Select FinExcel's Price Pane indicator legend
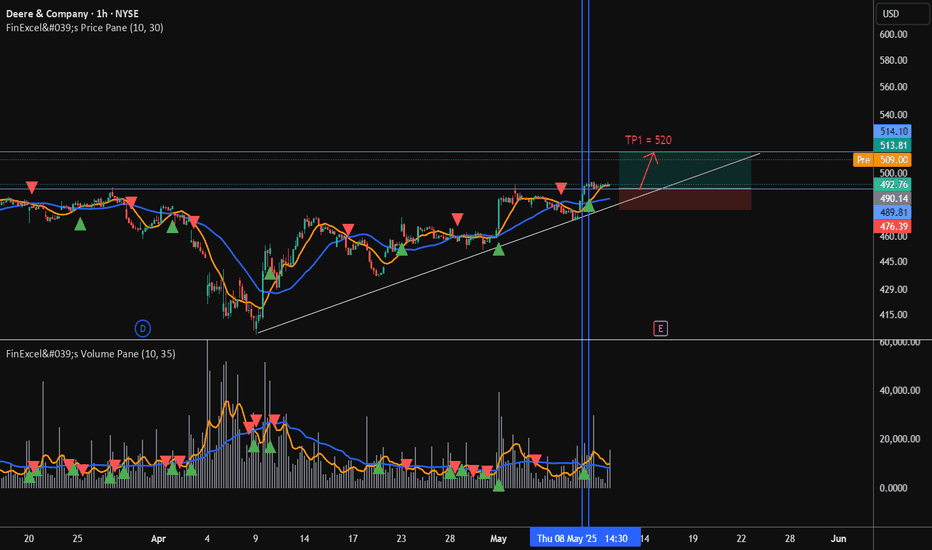 click(x=84, y=27)
